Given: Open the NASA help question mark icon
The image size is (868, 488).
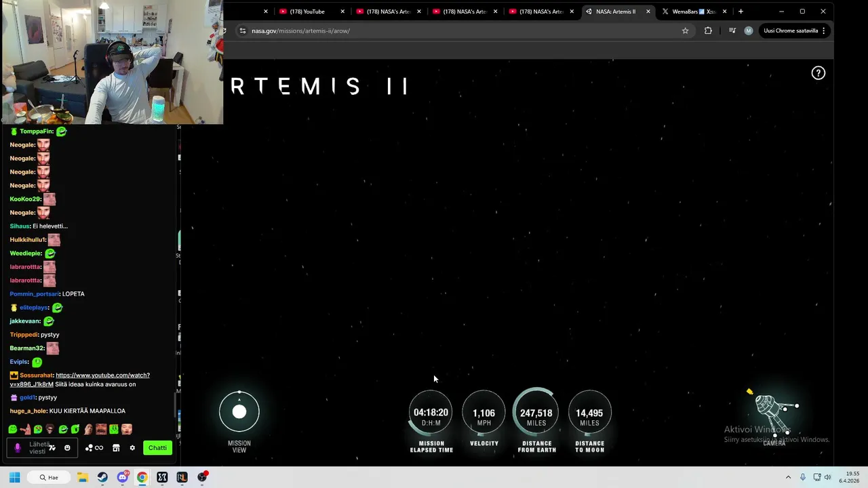Looking at the screenshot, I should 818,73.
